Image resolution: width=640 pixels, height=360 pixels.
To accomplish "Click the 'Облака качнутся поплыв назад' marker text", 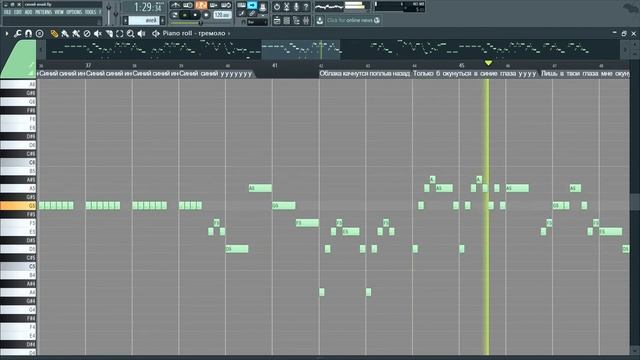I will pos(364,73).
